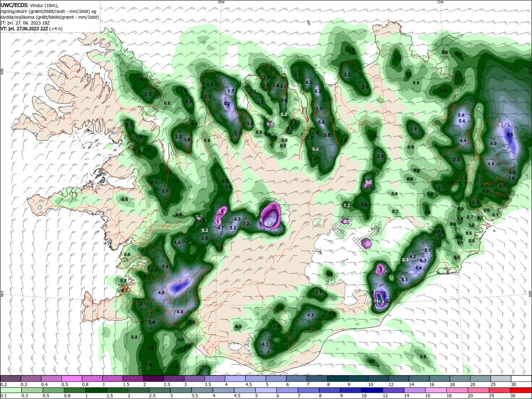Screen dimensions: 532x399
Task: Select the bright red swatch ending the lower scale
Action: tap(521, 390)
